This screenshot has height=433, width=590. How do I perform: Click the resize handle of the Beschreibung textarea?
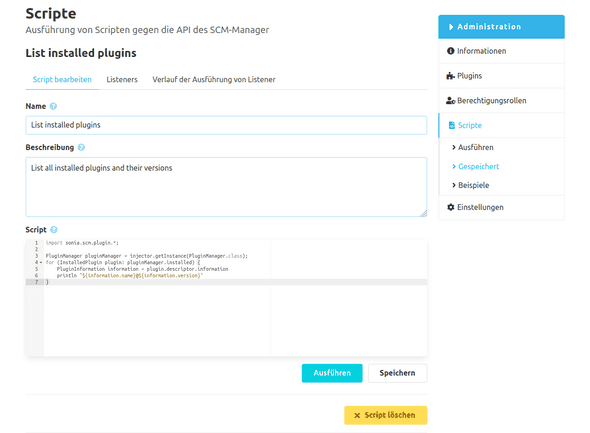click(423, 213)
